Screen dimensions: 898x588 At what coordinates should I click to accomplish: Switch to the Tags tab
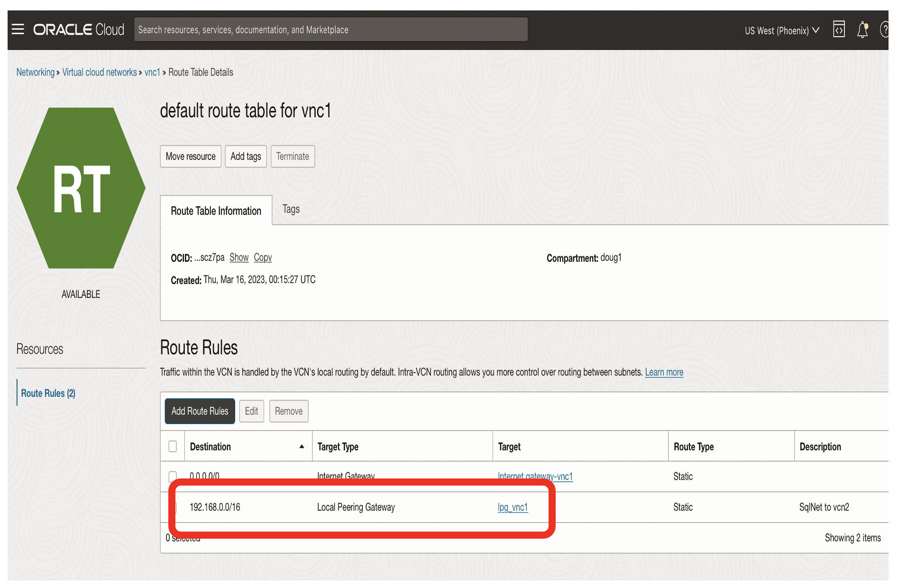tap(291, 209)
